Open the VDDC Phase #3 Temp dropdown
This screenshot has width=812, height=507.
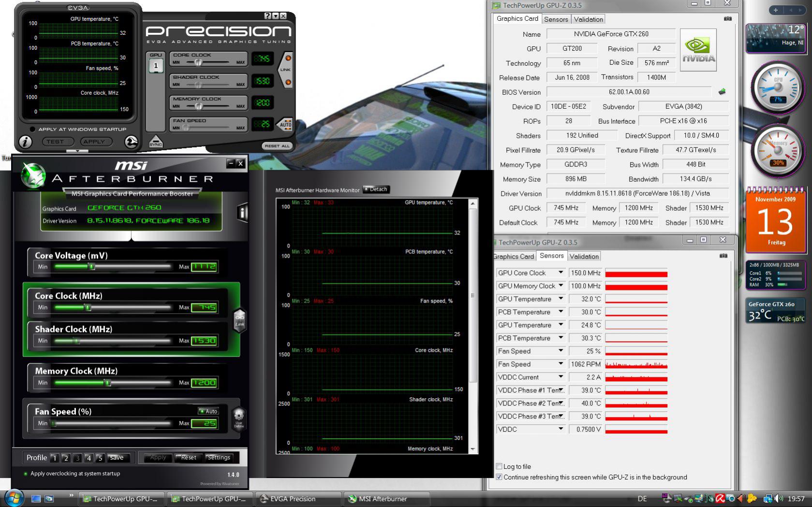[x=561, y=416]
